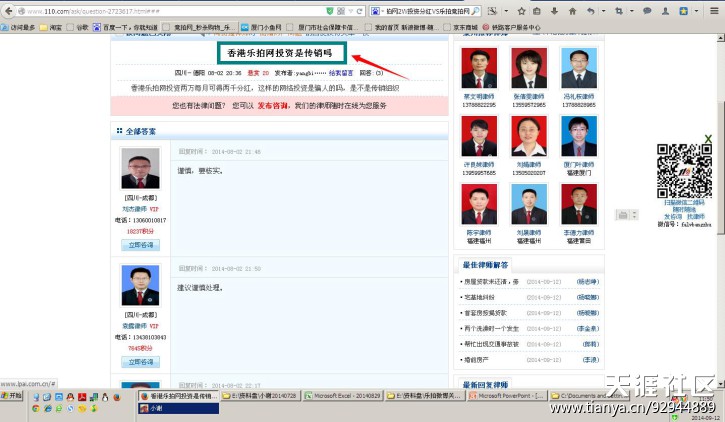725x422 pixels.
Task: Switch to Microsoft PowerPoint taskbar window
Action: [507, 396]
